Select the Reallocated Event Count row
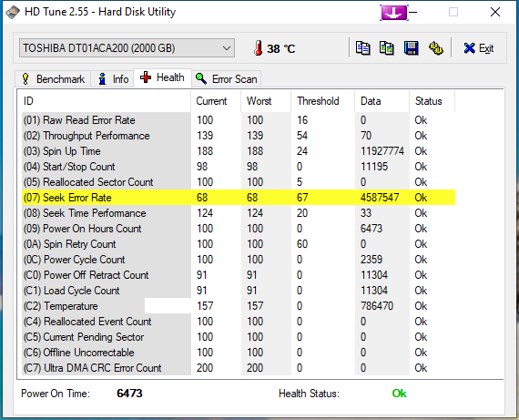This screenshot has height=420, width=519. pos(239,322)
